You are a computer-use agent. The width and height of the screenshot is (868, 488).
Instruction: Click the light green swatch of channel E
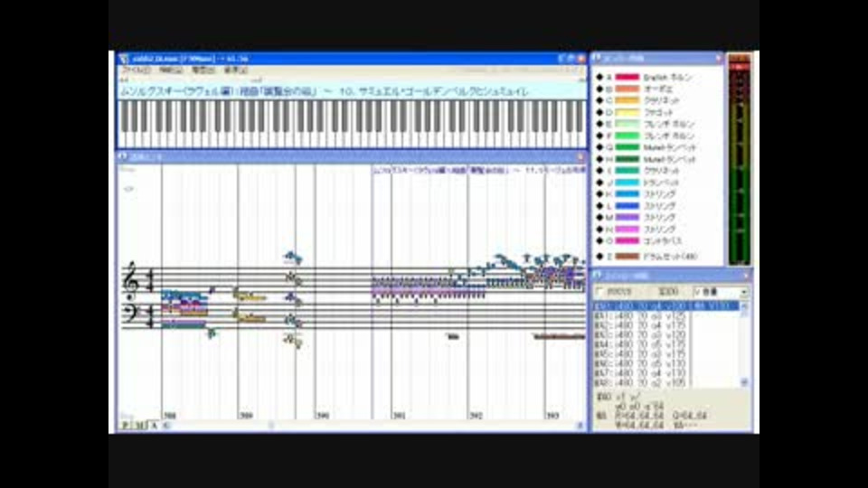point(627,124)
